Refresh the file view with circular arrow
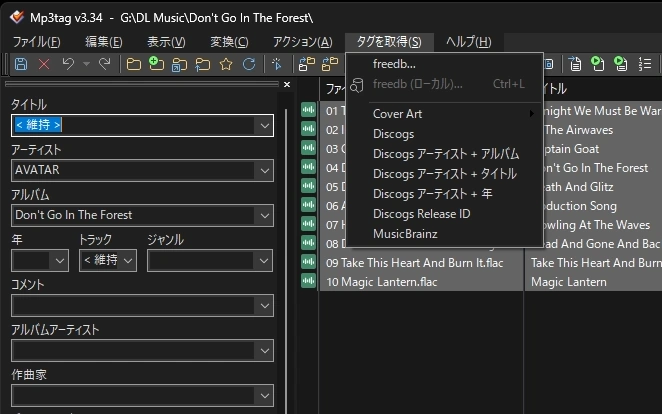The height and width of the screenshot is (414, 662). click(249, 64)
